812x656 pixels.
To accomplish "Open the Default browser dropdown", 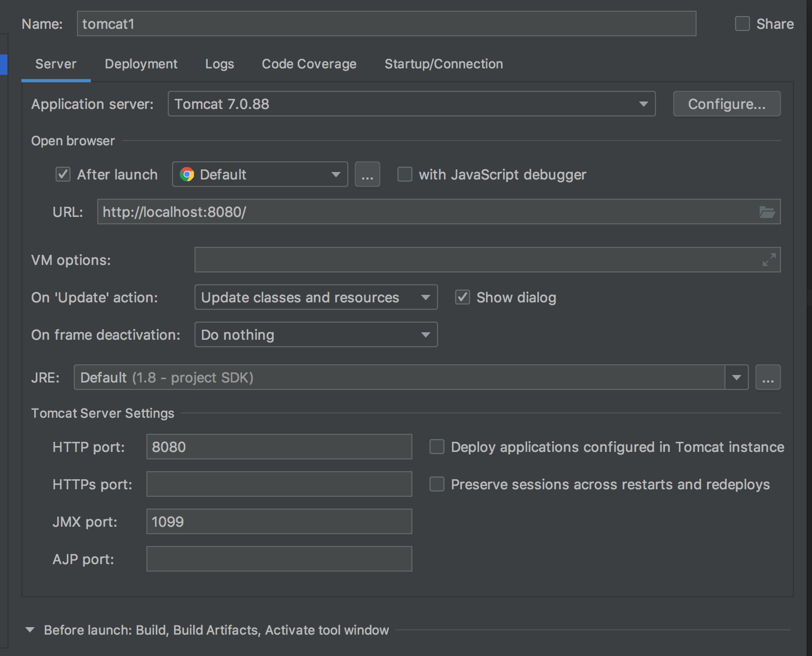I will pyautogui.click(x=260, y=174).
